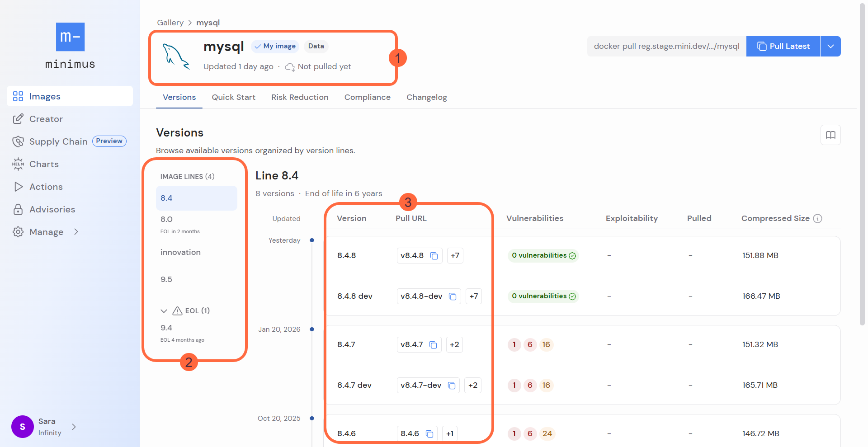Click the Not pulled yet cloud icon
Screen dimensions: 868x447
coord(290,67)
